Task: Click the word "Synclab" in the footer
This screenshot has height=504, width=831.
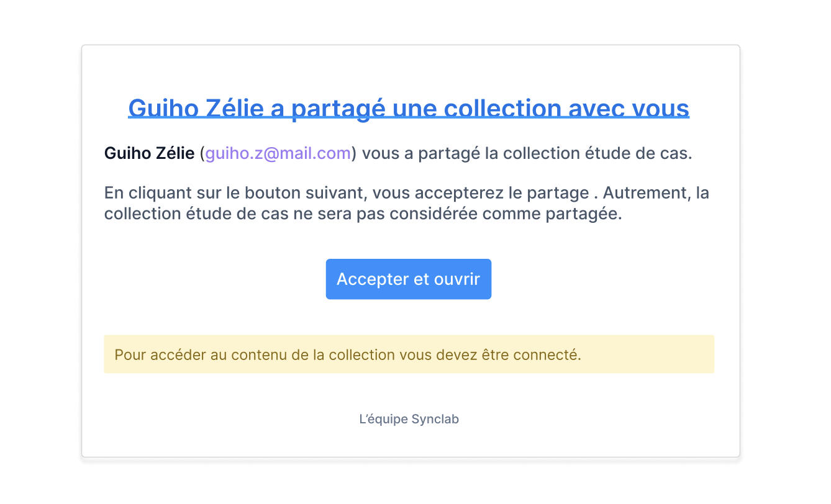Action: point(435,419)
